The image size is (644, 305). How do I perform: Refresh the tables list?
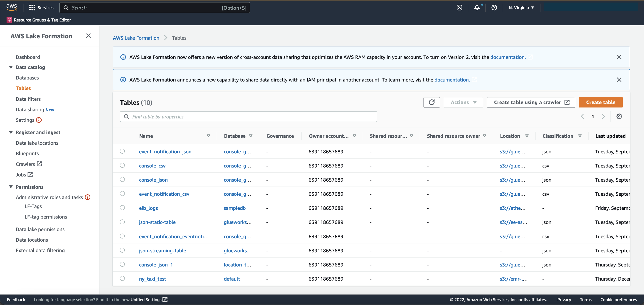(x=432, y=102)
